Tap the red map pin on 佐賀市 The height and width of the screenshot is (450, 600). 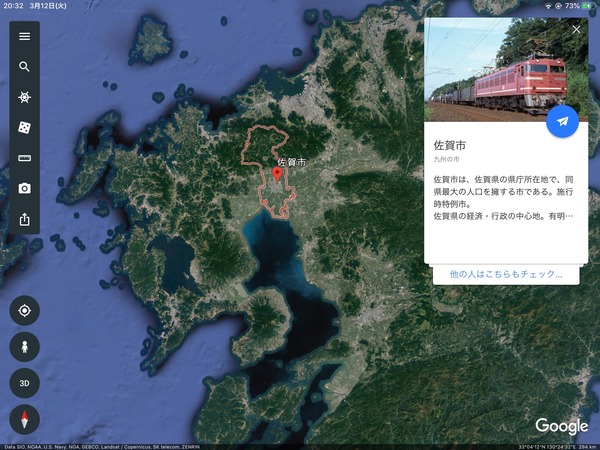pyautogui.click(x=277, y=175)
